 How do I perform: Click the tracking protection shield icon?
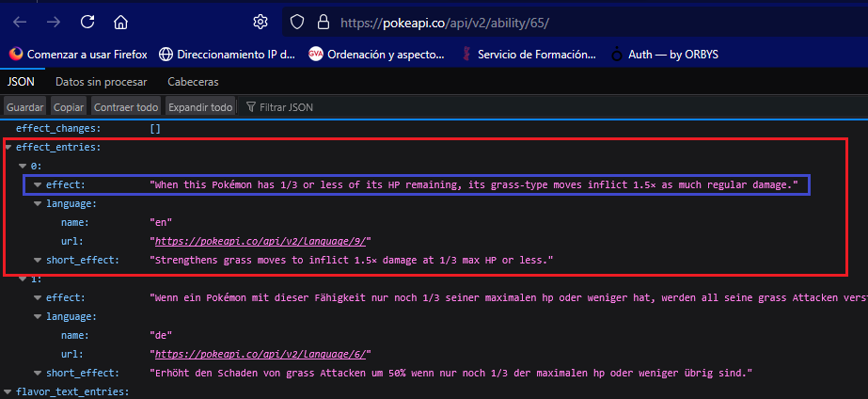[297, 23]
